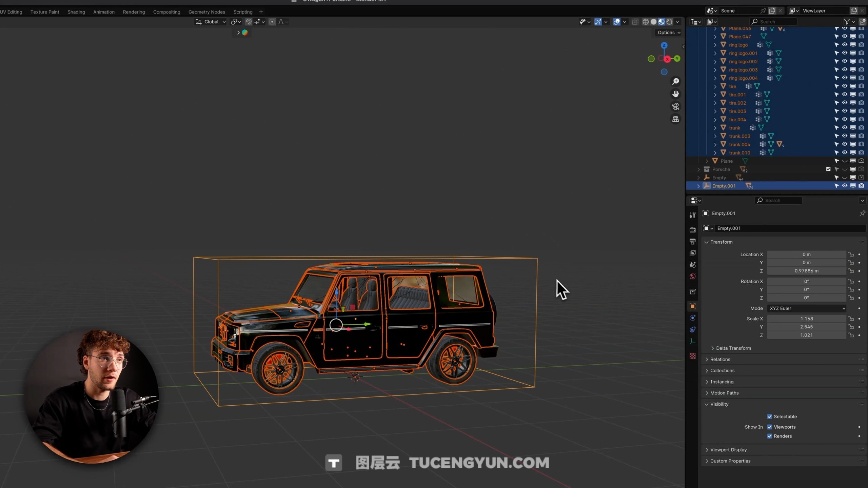Open the World properties tab
The image size is (868, 488).
coord(692,277)
